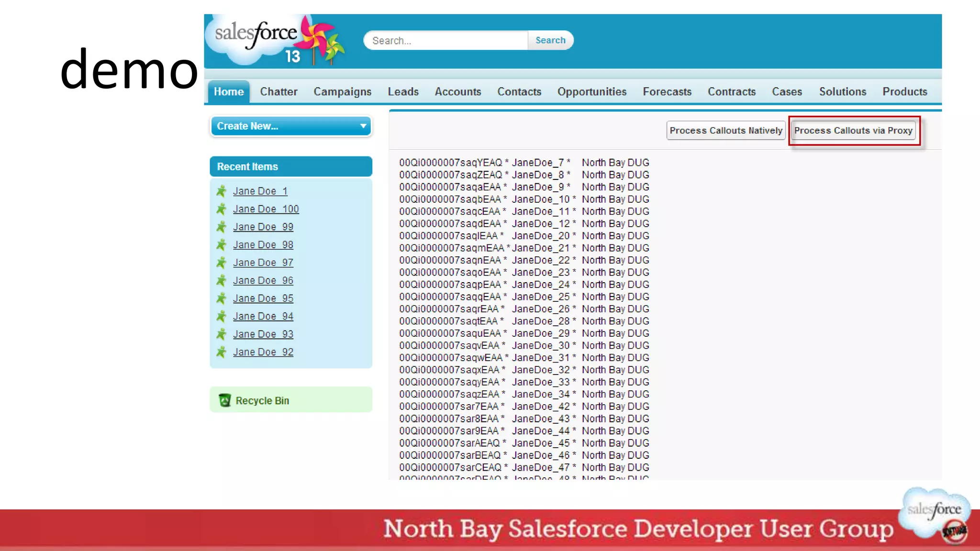The width and height of the screenshot is (980, 551).
Task: Click the lead icon beside Jane Doe_92
Action: coord(221,352)
